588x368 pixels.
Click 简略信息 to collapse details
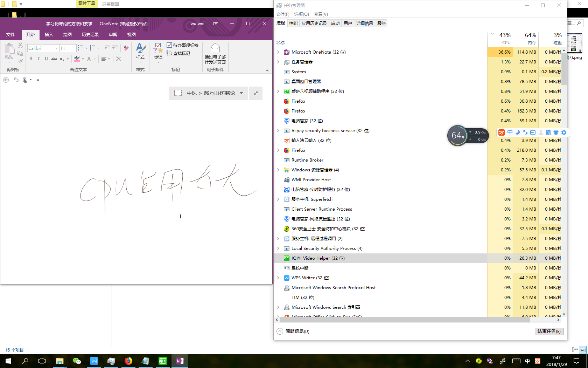297,332
